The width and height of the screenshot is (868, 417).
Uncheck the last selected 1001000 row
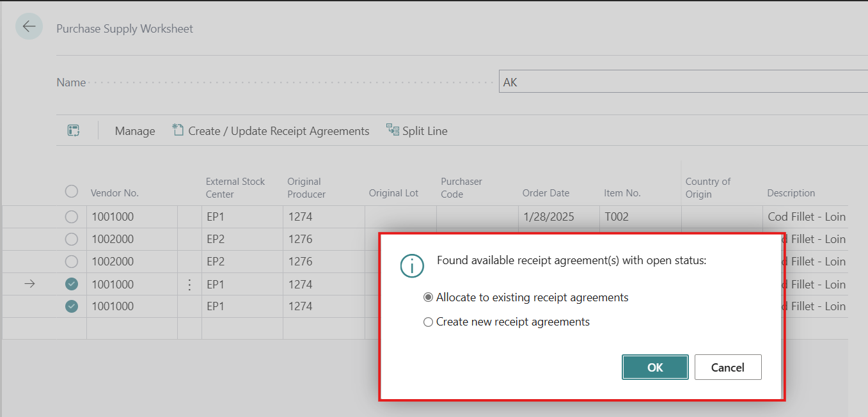[x=72, y=306]
